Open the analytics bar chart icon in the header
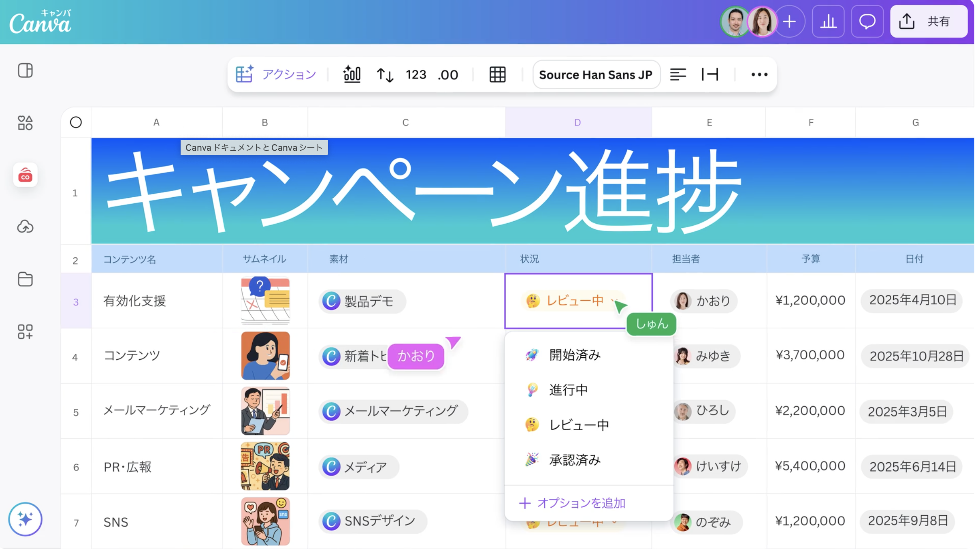Viewport: 980px width, 551px height. coord(828,21)
